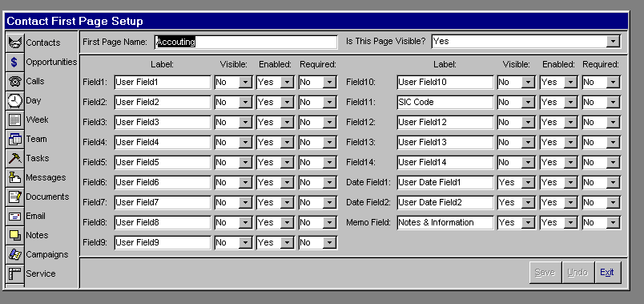Open Field9 Required dropdown
644x304 pixels.
coord(329,243)
